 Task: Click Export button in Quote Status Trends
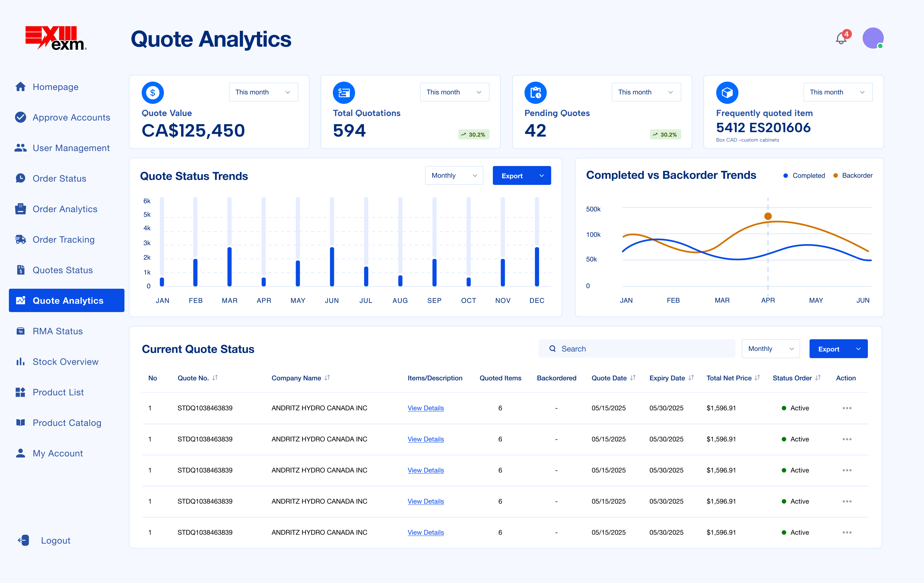[512, 176]
